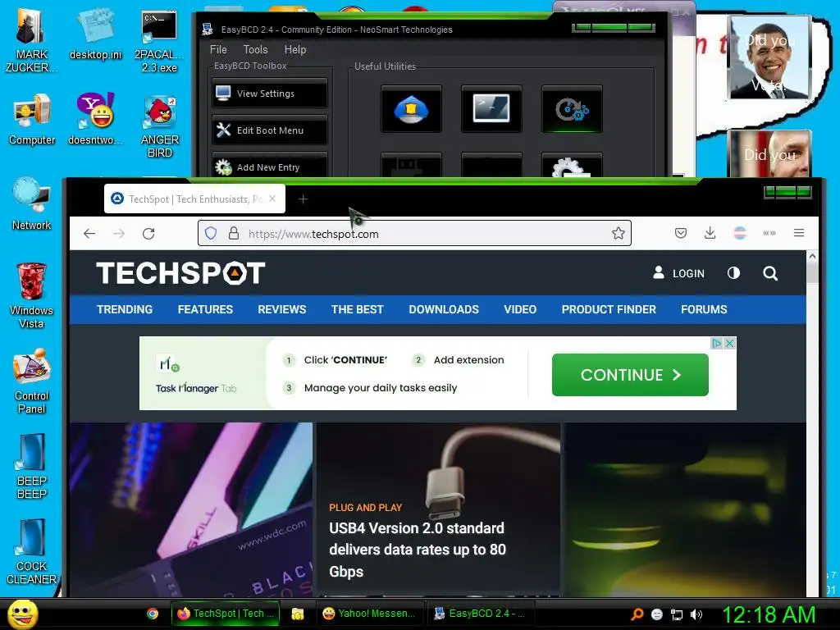This screenshot has width=840, height=630.
Task: Click the green CONTINUE ad button
Action: coord(630,374)
